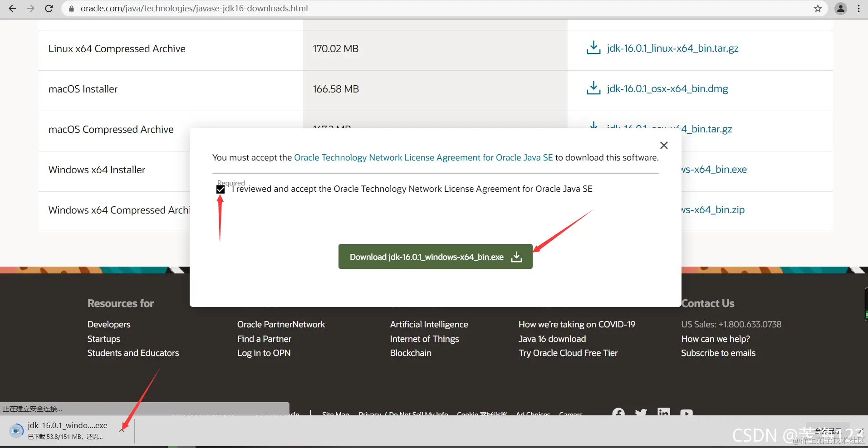Screen dimensions: 868x448
Task: Bookmark this page with the star icon
Action: tap(818, 9)
